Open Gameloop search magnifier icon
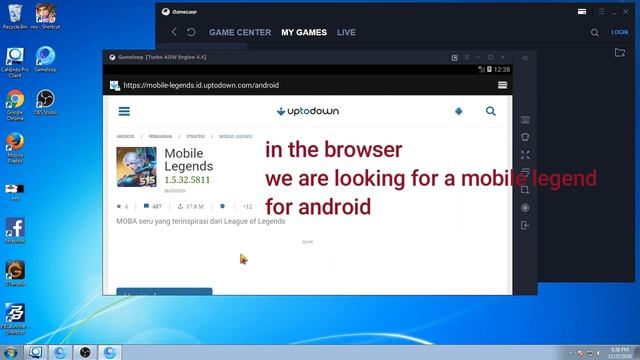Image resolution: width=640 pixels, height=360 pixels. 595,32
